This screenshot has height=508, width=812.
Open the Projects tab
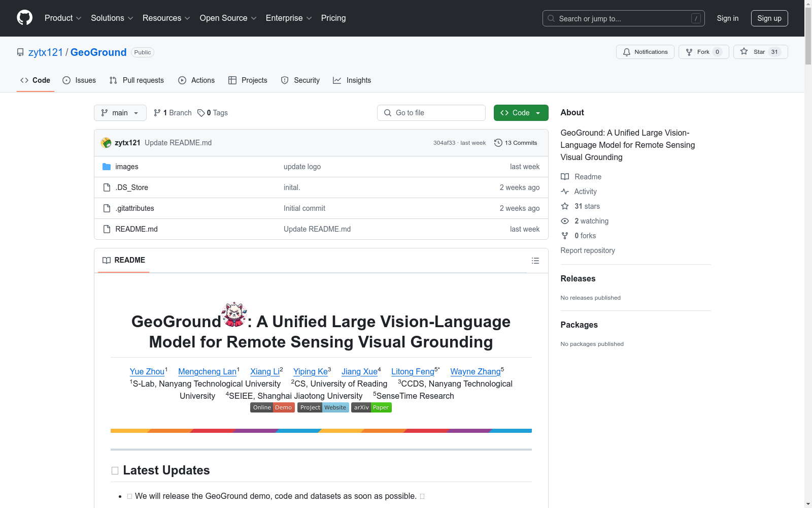[x=248, y=80]
